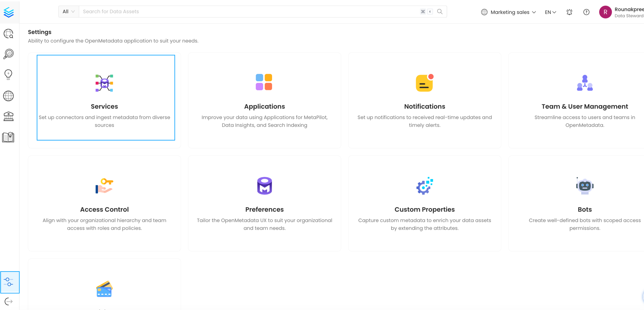Open the Explore search icon in sidebar
644x310 pixels.
point(8,34)
